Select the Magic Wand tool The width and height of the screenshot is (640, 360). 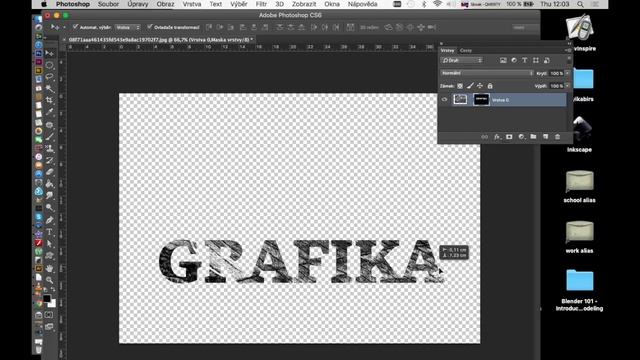[x=49, y=88]
